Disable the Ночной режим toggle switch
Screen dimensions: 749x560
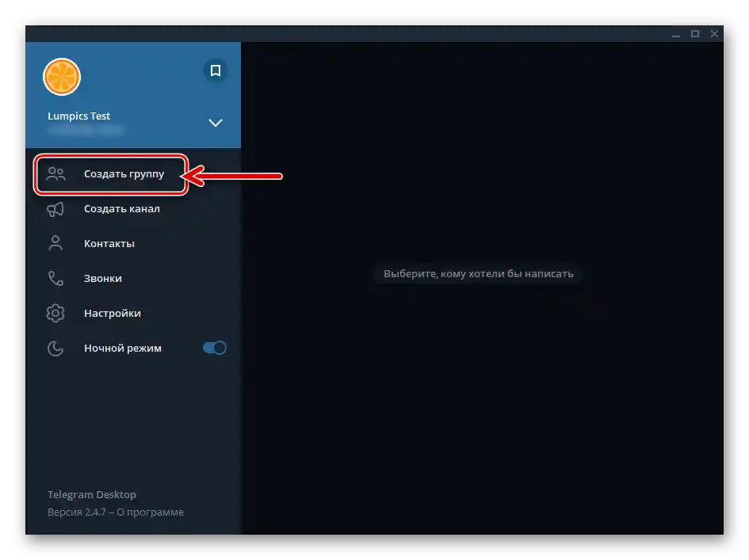pos(214,348)
